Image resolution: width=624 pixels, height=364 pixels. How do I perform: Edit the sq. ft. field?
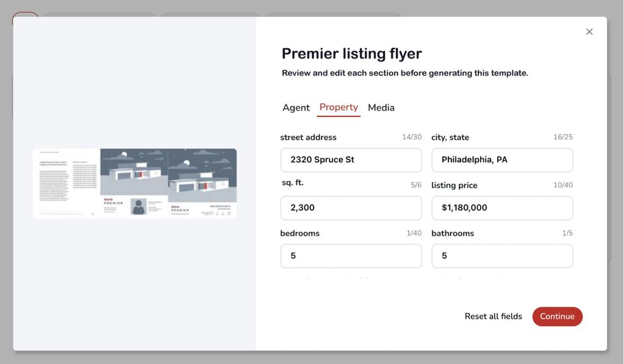point(351,208)
